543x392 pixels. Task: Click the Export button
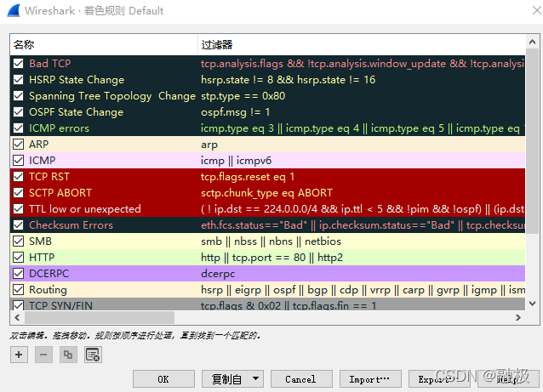tap(439, 379)
